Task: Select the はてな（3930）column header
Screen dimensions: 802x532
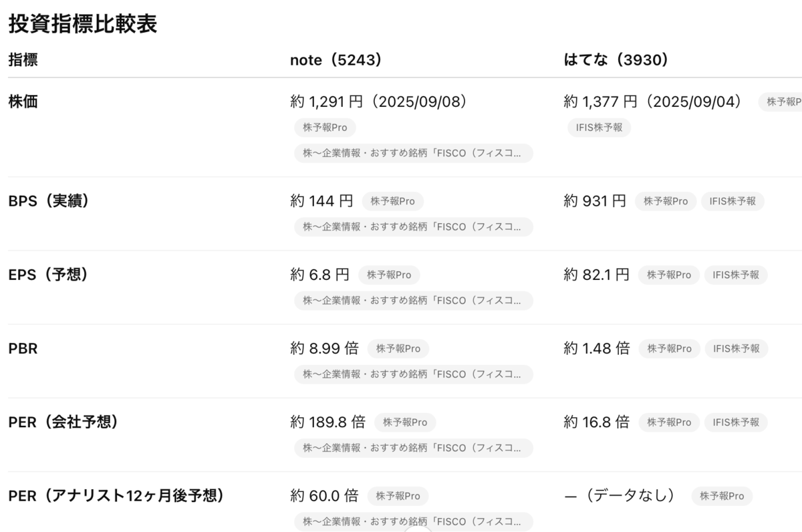Action: (616, 59)
